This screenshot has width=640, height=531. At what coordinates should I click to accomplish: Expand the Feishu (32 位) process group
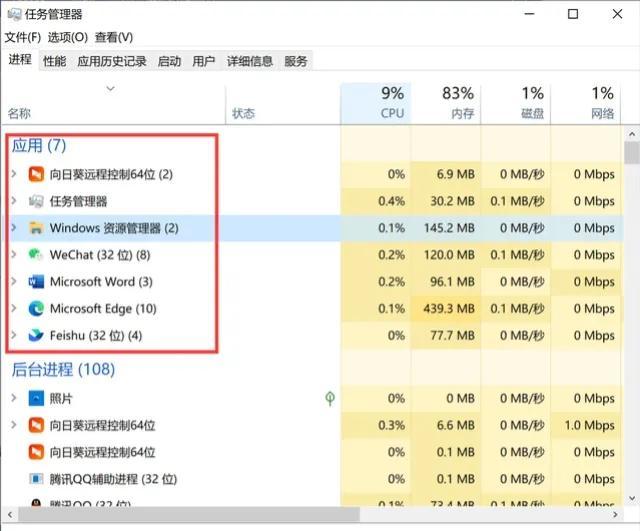pyautogui.click(x=13, y=336)
